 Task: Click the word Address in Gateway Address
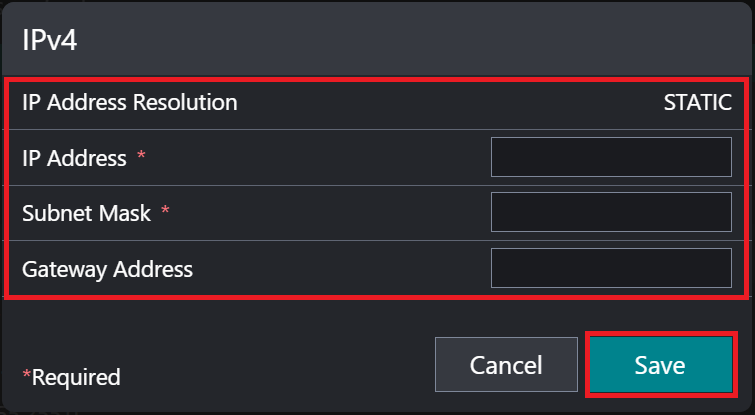(152, 269)
